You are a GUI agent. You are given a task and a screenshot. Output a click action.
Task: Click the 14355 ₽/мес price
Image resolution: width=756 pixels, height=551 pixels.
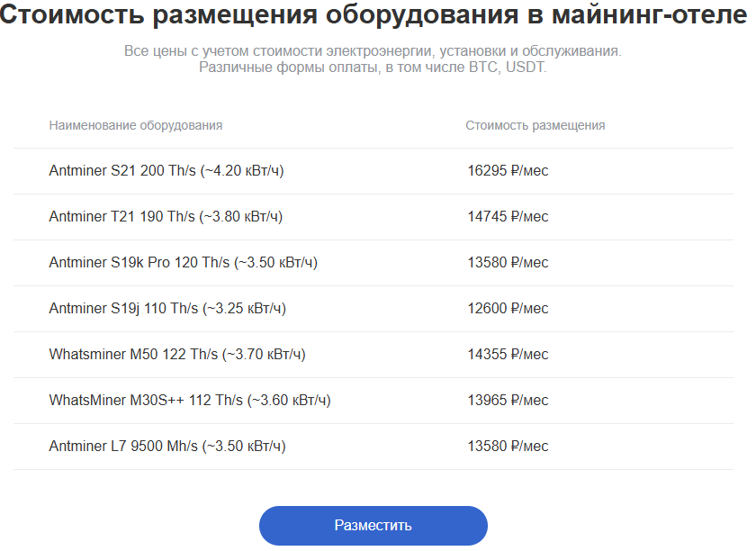(508, 354)
